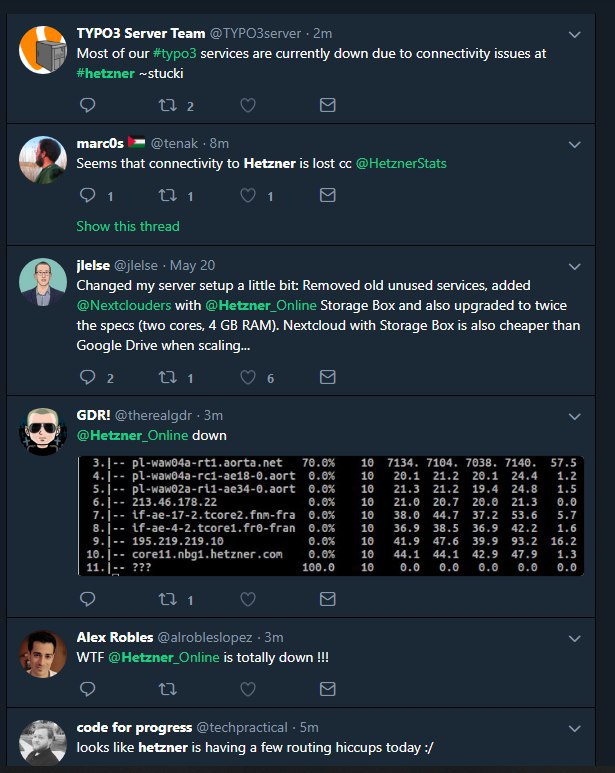View code for progress profile avatar
Screen dimensions: 615x773
pyautogui.click(x=43, y=742)
